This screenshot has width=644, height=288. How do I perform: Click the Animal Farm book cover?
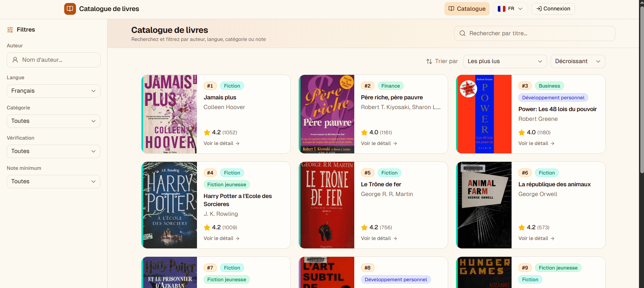click(x=484, y=205)
